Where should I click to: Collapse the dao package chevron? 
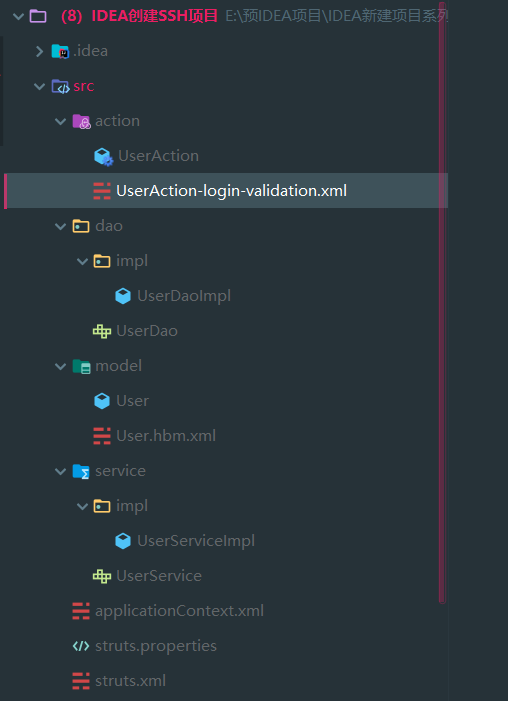coord(60,226)
